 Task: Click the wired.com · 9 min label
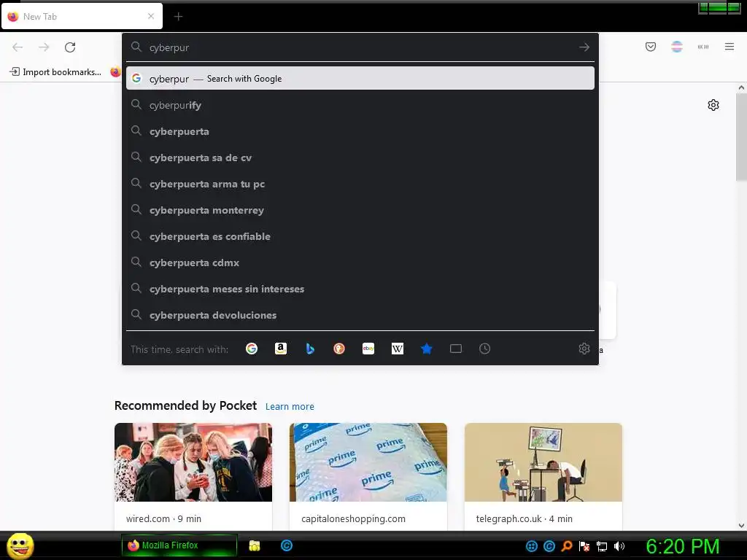[x=163, y=518]
